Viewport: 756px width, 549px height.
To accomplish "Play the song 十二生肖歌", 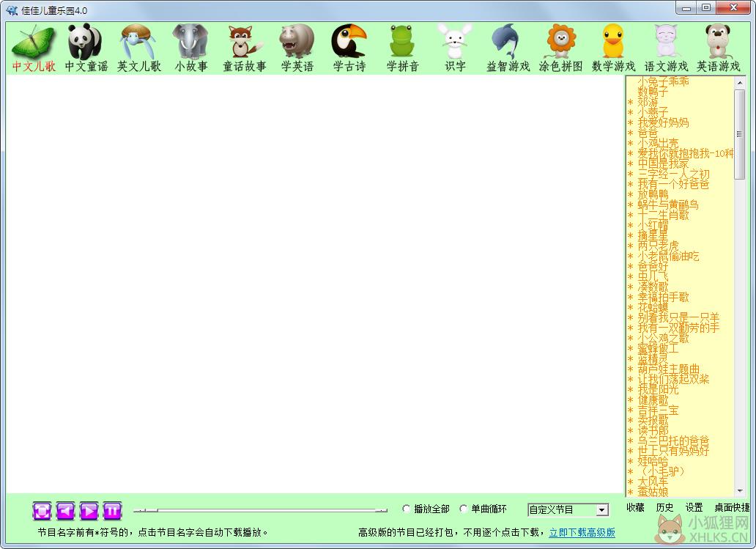I will point(663,215).
